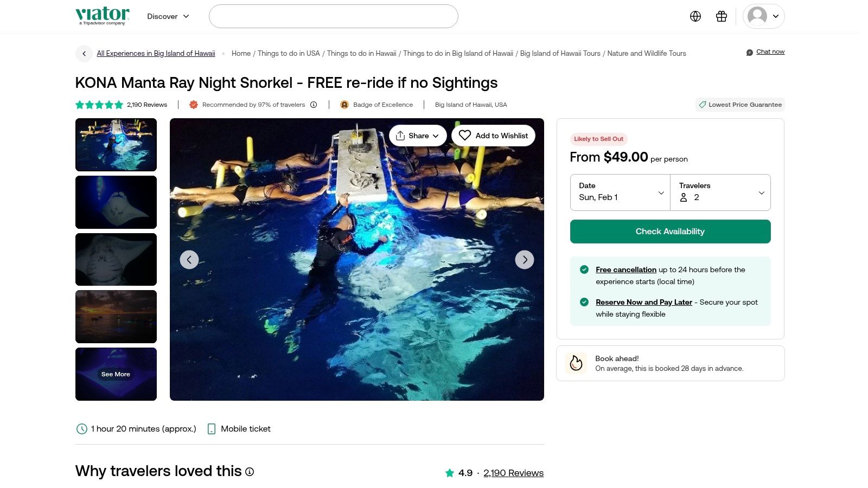Click the globe language/currency icon
The image size is (868, 488).
coord(695,16)
